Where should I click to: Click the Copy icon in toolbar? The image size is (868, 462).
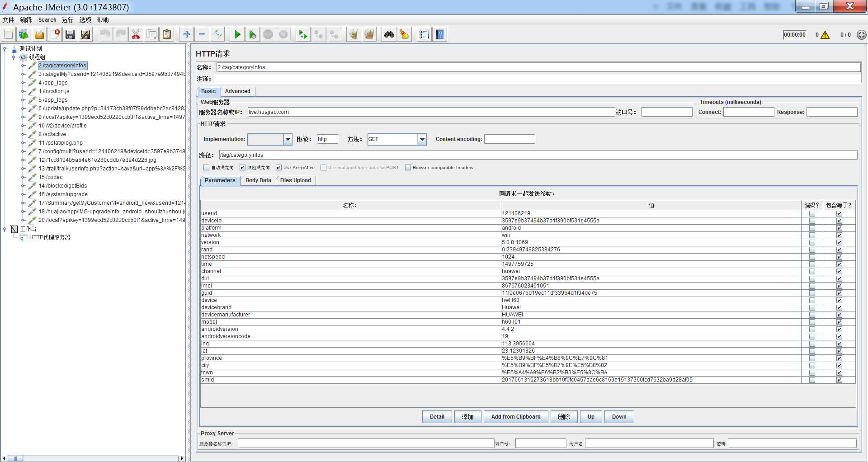[151, 34]
